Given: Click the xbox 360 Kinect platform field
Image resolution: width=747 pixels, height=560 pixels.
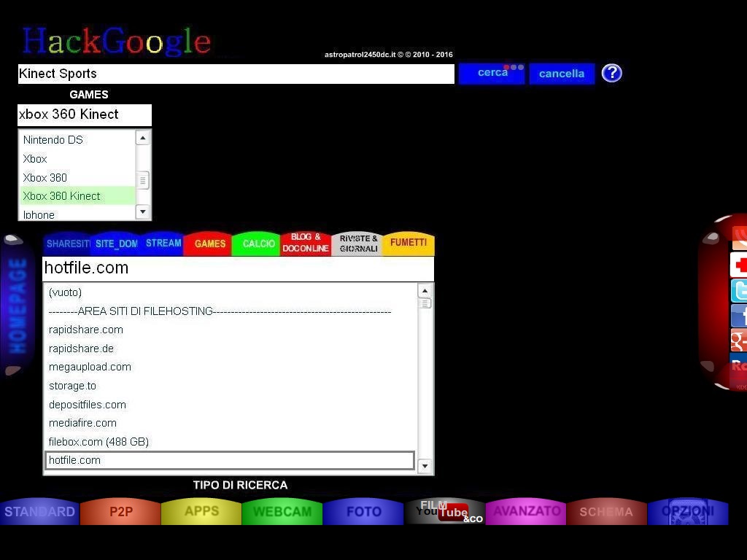Looking at the screenshot, I should click(85, 114).
